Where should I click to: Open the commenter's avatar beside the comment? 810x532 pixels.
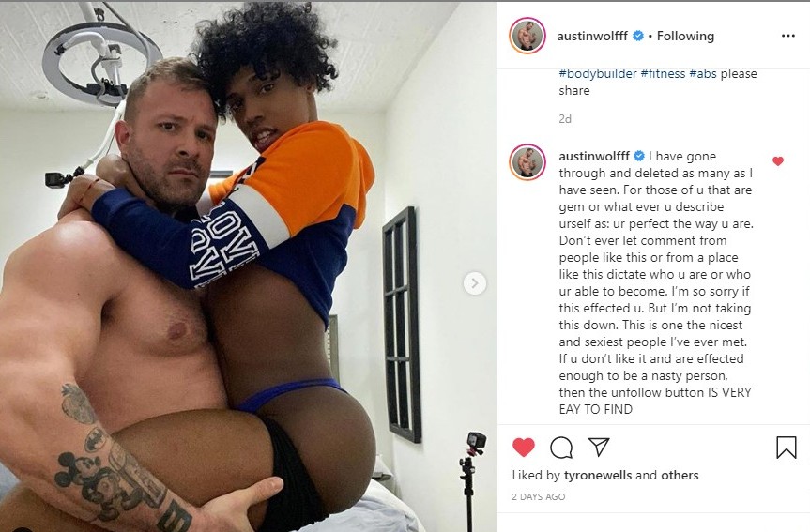(527, 162)
